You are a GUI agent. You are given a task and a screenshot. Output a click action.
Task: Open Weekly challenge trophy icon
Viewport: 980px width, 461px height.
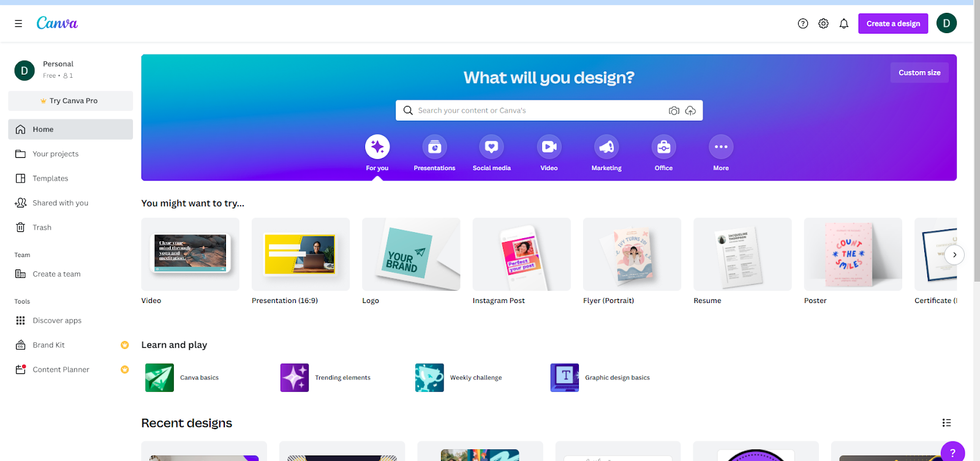(429, 378)
